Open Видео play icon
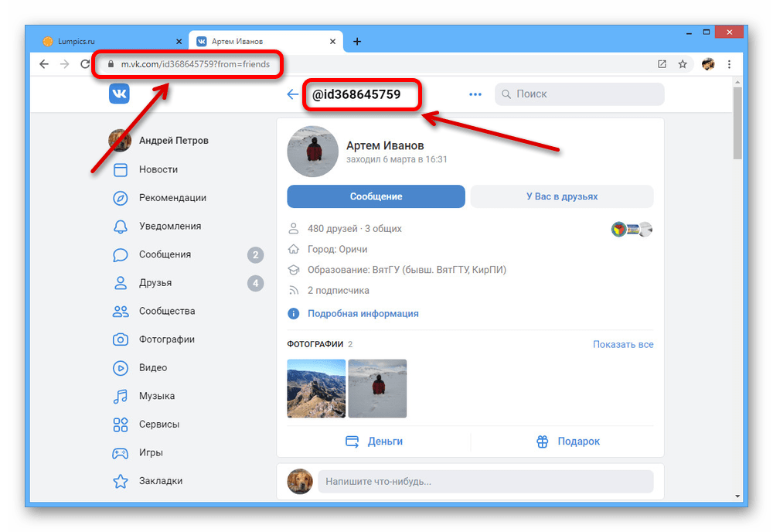Viewport: 773px width, 532px height. (x=121, y=368)
